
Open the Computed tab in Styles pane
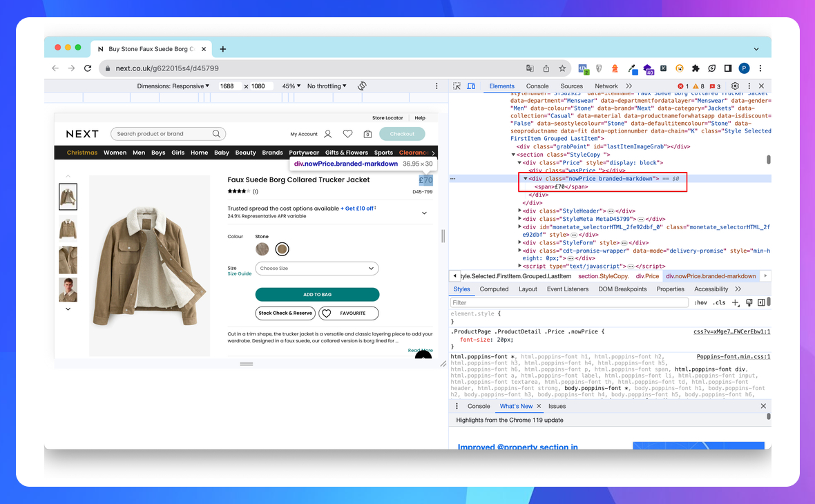click(494, 289)
